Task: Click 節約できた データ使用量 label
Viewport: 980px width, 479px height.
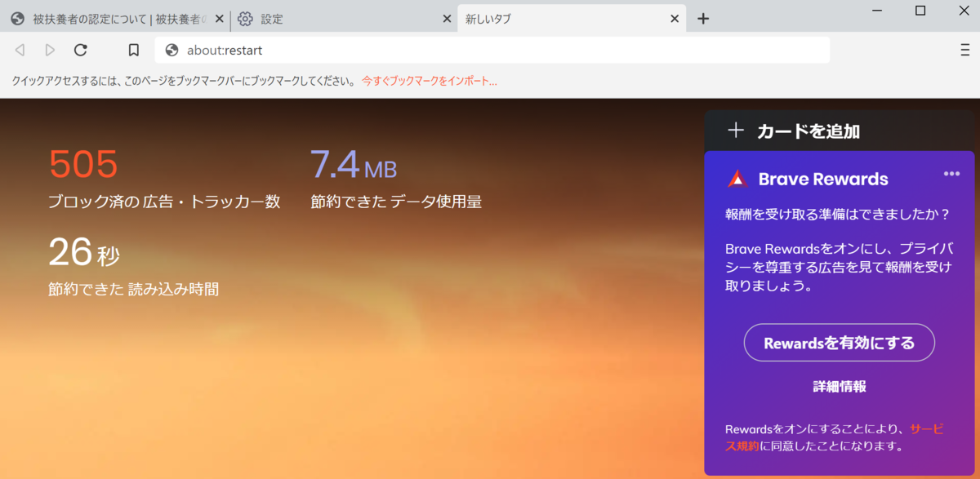Action: point(396,202)
